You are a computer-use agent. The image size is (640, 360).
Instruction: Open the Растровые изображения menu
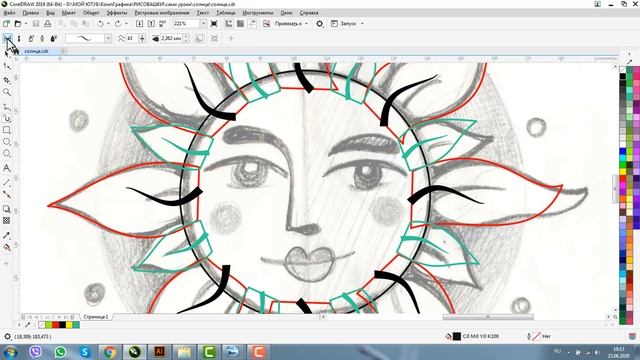[x=162, y=13]
